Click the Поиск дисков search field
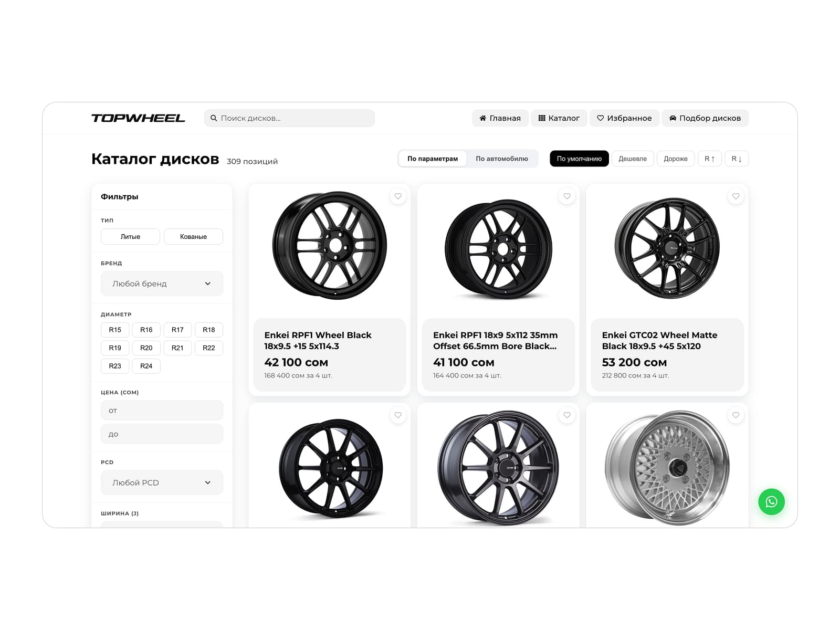The height and width of the screenshot is (630, 840). 289,118
